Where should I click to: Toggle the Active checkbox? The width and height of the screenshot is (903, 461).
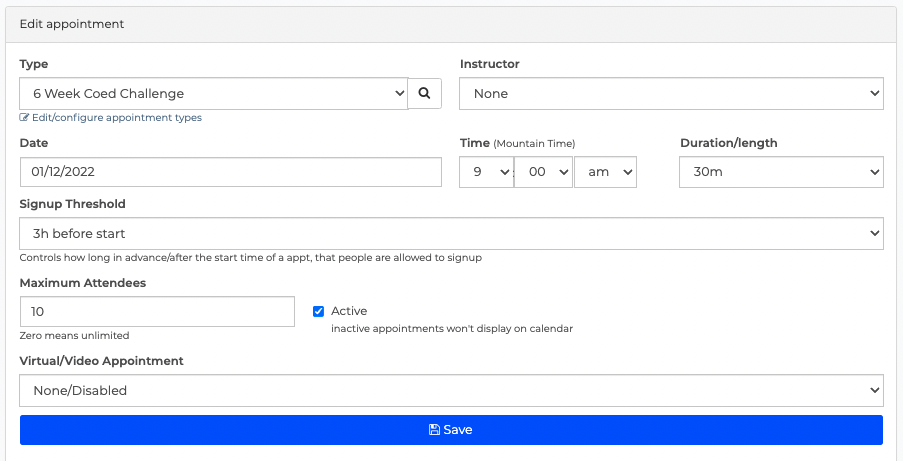pos(318,311)
